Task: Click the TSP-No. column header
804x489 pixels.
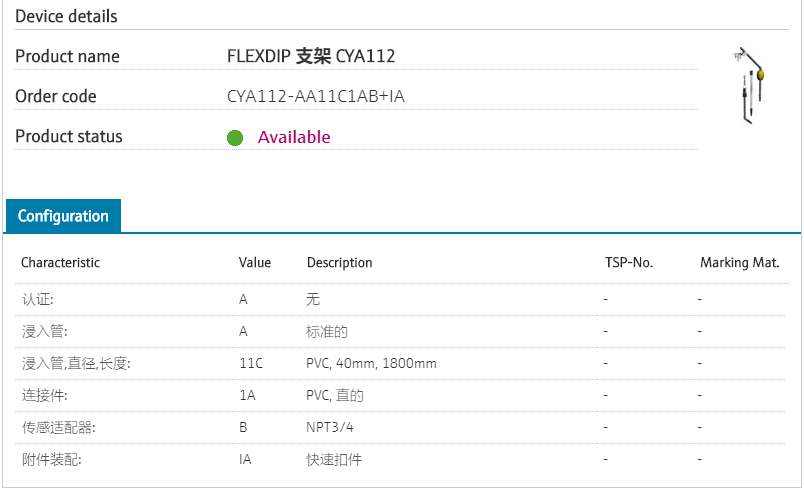Action: point(629,263)
